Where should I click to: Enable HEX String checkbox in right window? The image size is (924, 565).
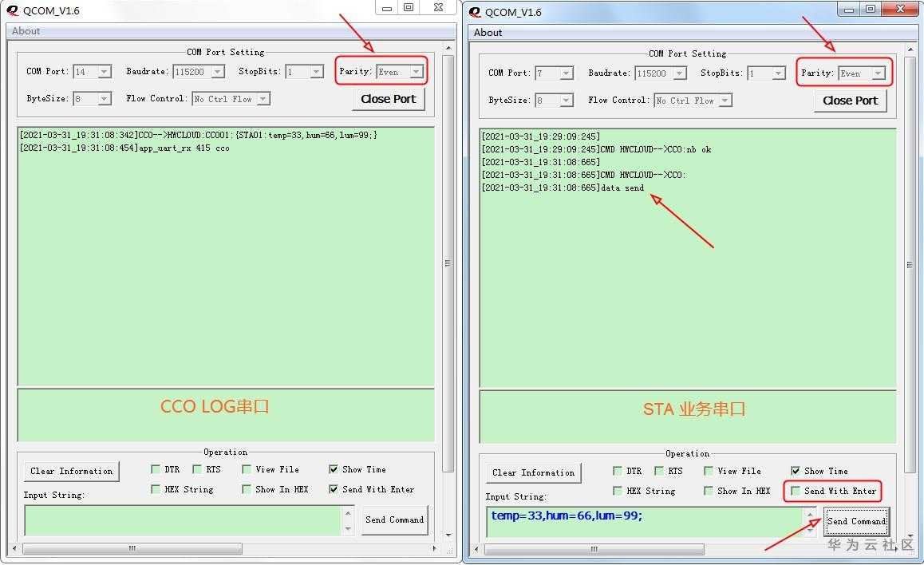(x=618, y=491)
